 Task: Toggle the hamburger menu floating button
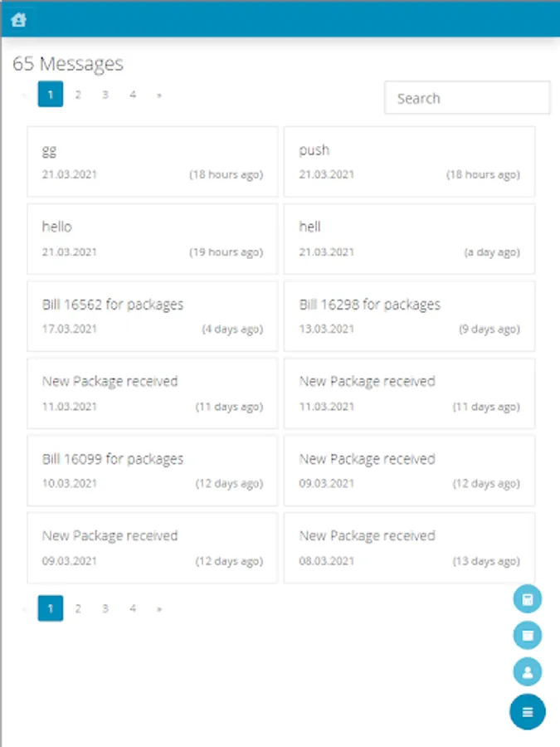point(528,711)
